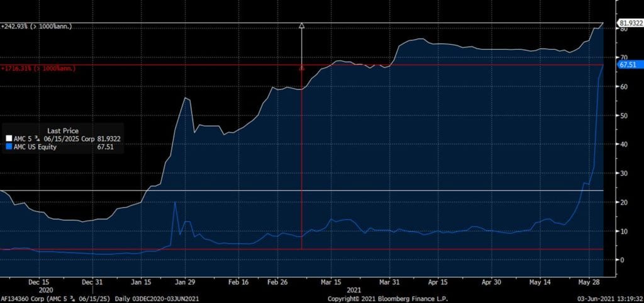Image resolution: width=644 pixels, height=303 pixels.
Task: Click the 70 label on the price axis
Action: point(623,57)
